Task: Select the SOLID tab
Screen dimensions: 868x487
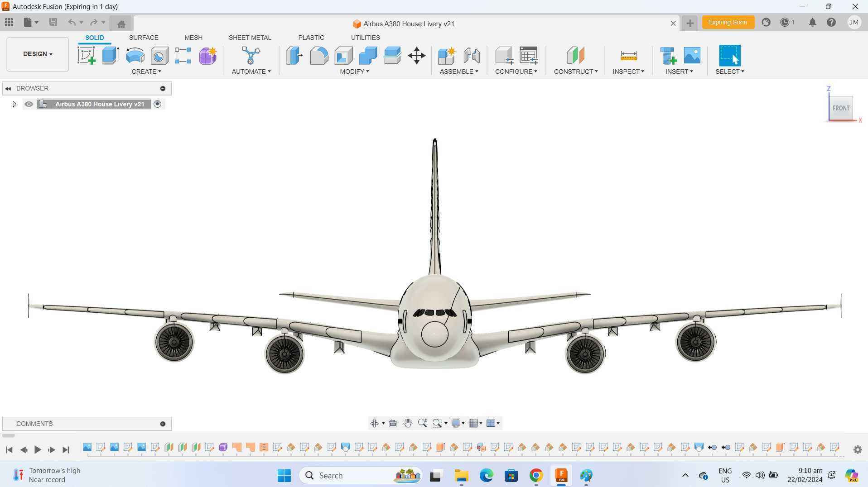Action: coord(95,38)
